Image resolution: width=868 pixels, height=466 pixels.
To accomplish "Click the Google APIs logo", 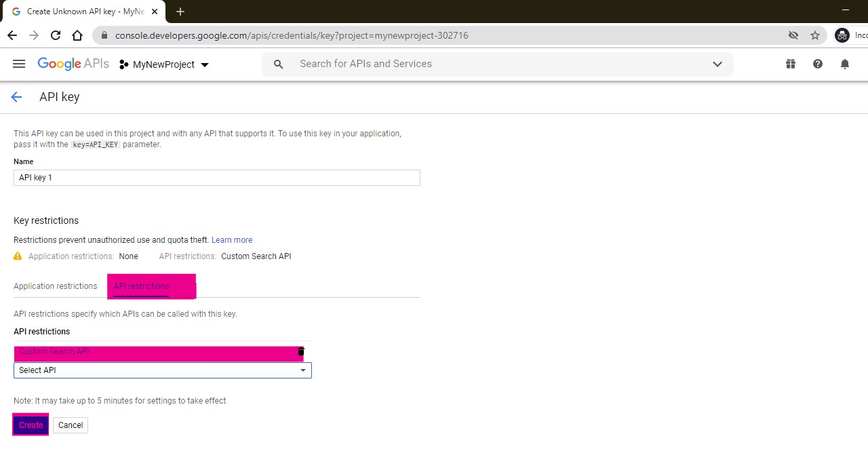I will [x=73, y=64].
